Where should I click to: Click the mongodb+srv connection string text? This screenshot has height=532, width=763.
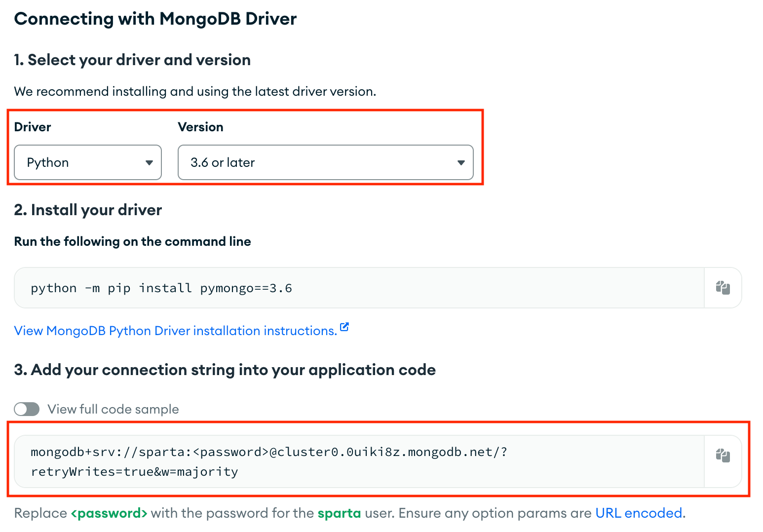pyautogui.click(x=269, y=462)
